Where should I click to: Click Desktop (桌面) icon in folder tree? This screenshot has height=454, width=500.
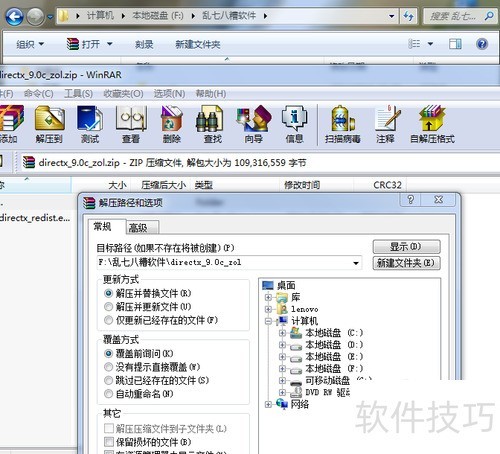click(268, 285)
